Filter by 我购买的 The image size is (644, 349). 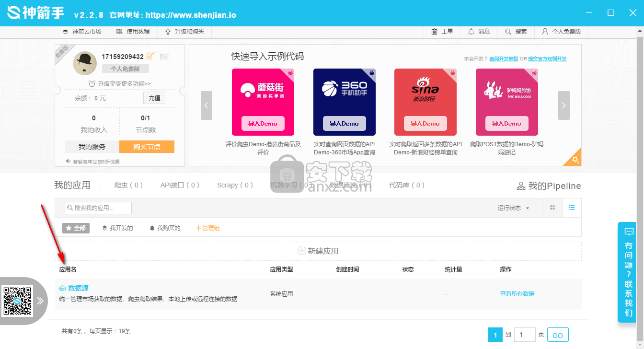click(165, 228)
